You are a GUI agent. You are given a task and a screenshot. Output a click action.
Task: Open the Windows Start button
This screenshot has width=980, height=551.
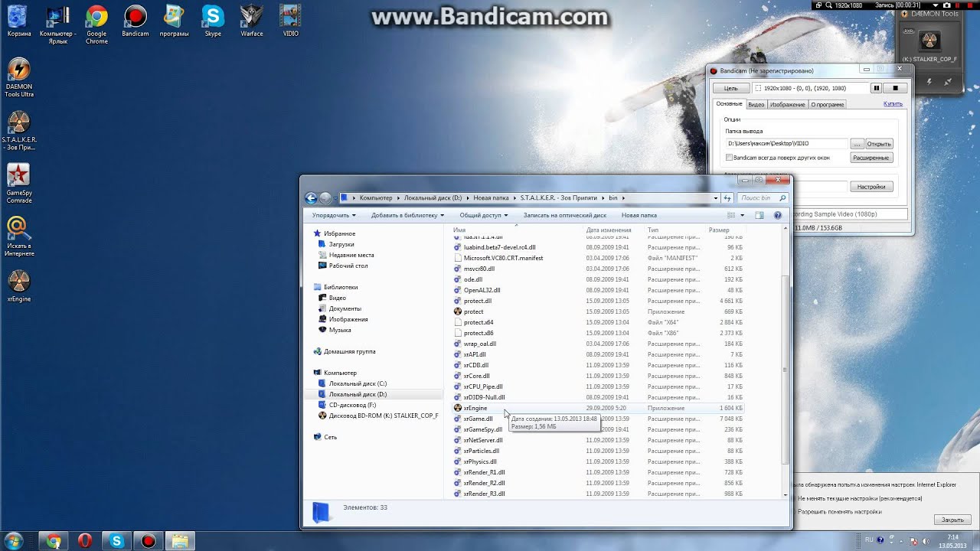13,540
